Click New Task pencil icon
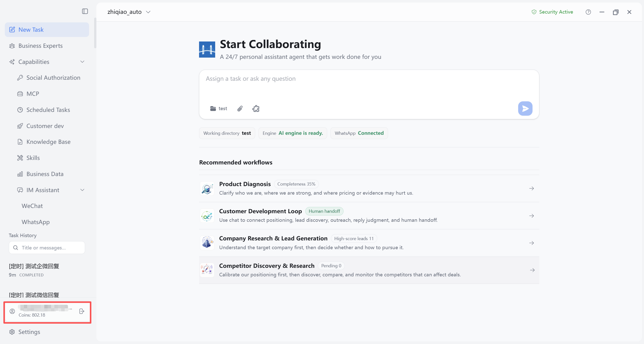644x344 pixels. [x=12, y=30]
